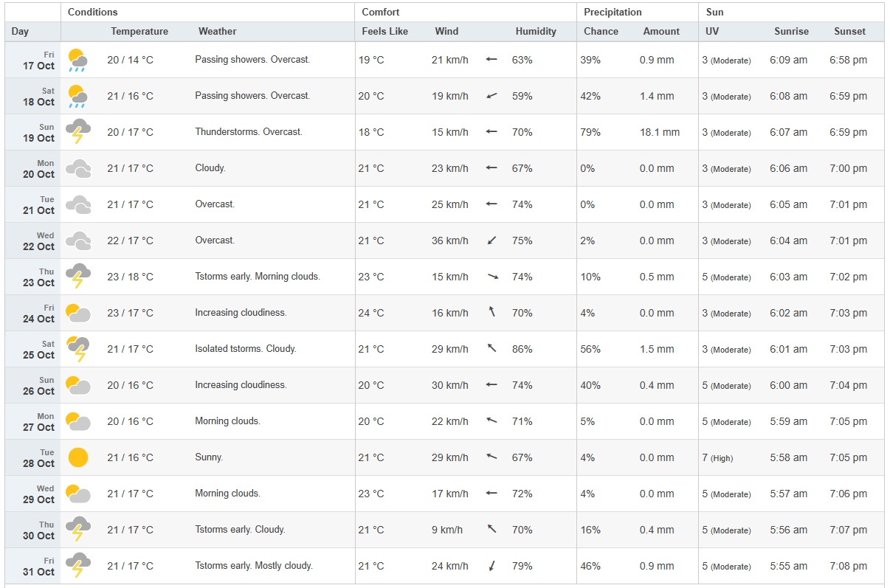Click the Humidity column header

pos(536,32)
